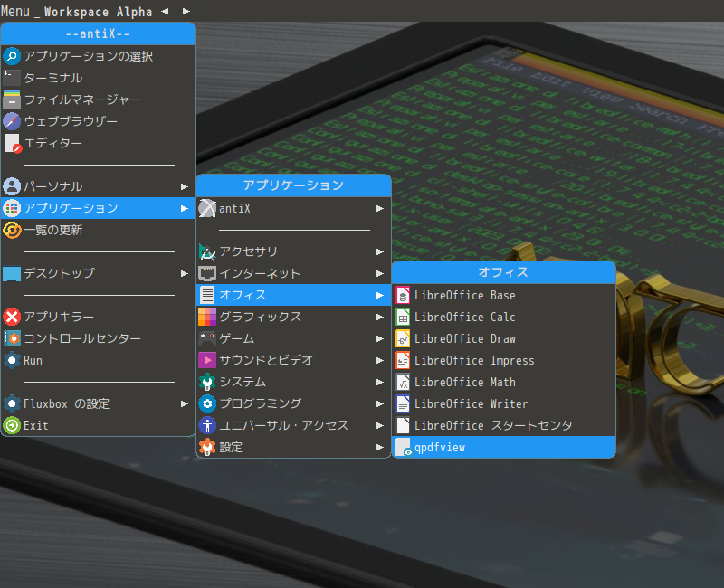Click the Fluxbox の設定 gear icon
Image resolution: width=724 pixels, height=588 pixels.
click(x=12, y=403)
